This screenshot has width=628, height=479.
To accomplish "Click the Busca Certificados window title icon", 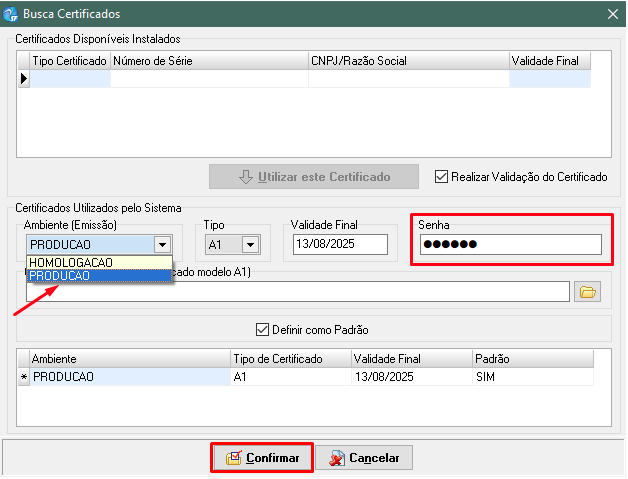I will [11, 13].
